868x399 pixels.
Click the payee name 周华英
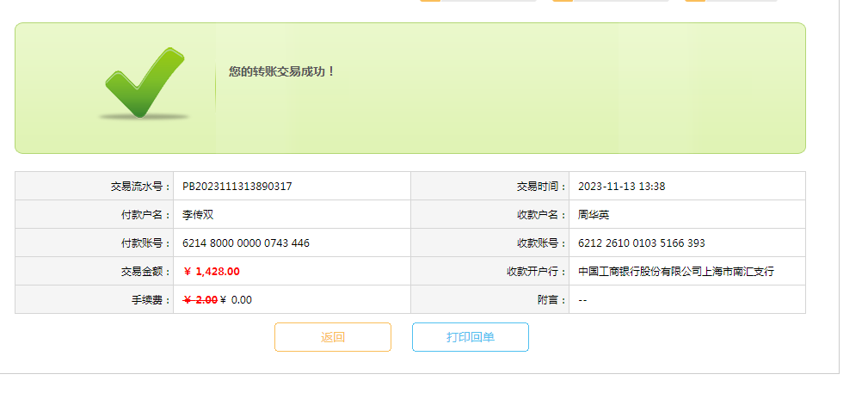click(593, 214)
